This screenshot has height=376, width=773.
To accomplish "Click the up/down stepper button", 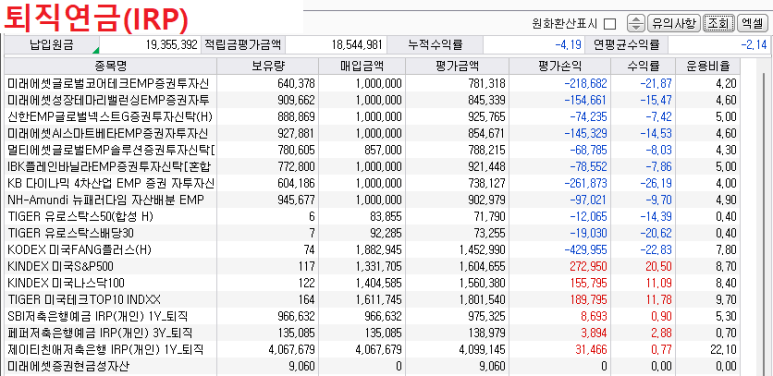I will (x=636, y=23).
